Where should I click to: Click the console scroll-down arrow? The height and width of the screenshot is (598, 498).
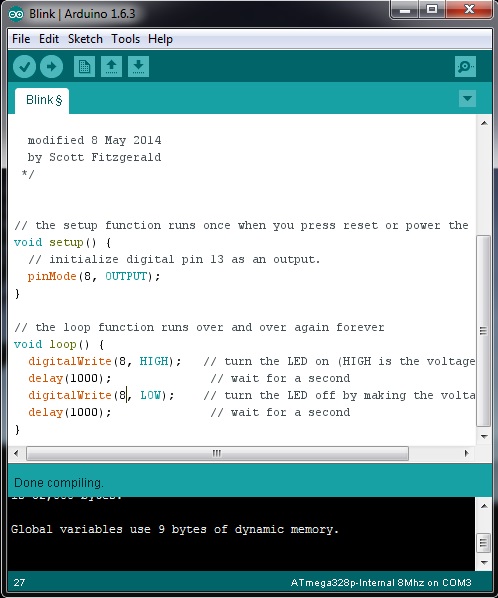pyautogui.click(x=484, y=563)
